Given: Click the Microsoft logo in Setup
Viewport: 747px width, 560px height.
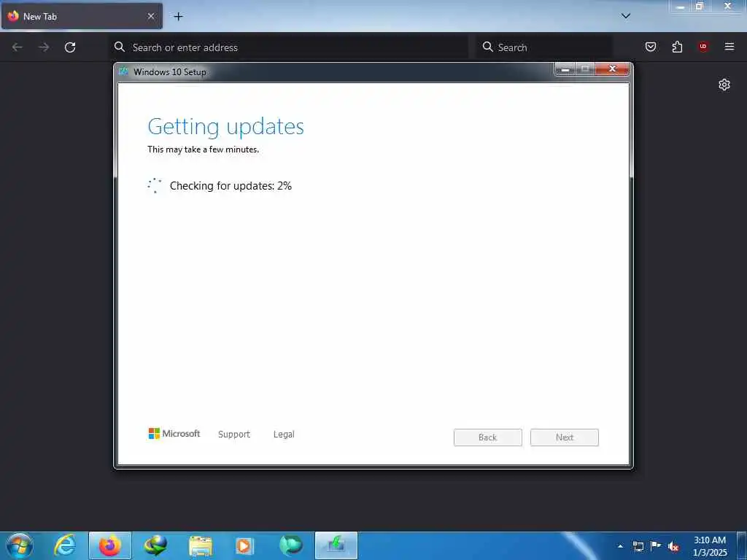Looking at the screenshot, I should point(174,433).
